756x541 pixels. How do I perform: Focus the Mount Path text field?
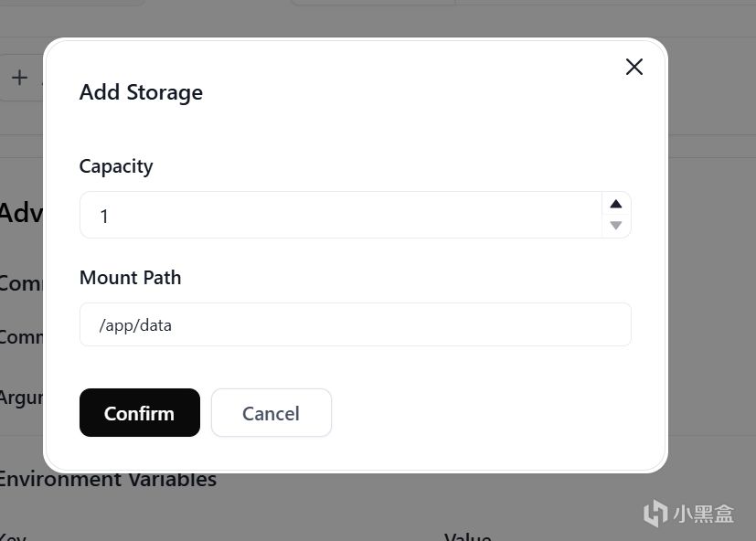coord(355,325)
